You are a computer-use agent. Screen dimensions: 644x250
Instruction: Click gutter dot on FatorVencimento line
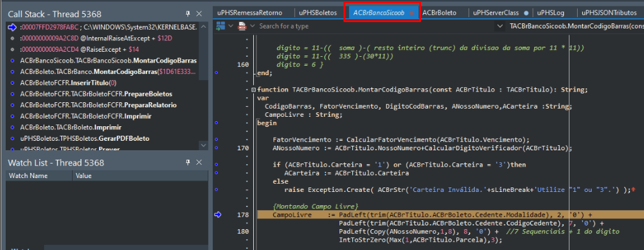pos(216,139)
